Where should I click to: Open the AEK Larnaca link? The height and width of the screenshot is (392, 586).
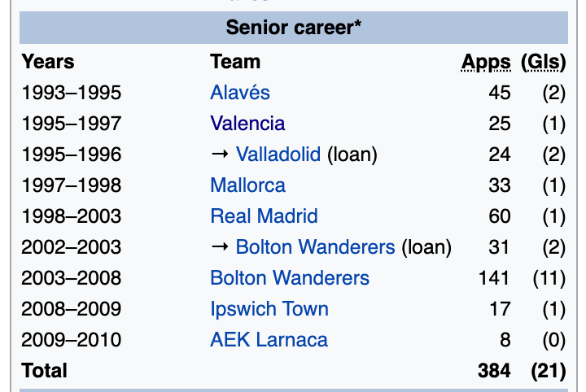[x=269, y=340]
